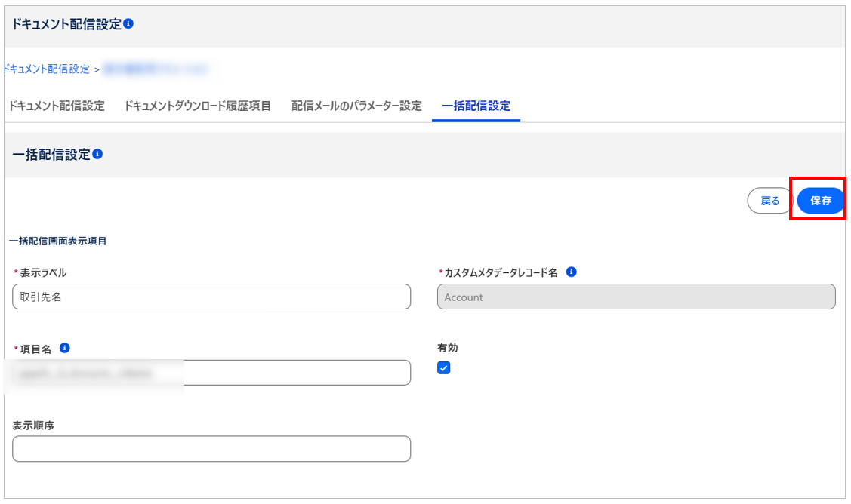Focus the empty 表示順序 input box
Image resolution: width=851 pixels, height=504 pixels.
(211, 448)
